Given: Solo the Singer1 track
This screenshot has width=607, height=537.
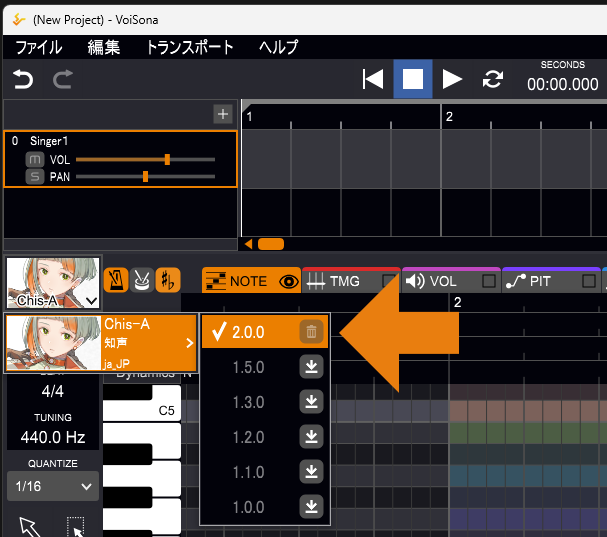Looking at the screenshot, I should (35, 177).
